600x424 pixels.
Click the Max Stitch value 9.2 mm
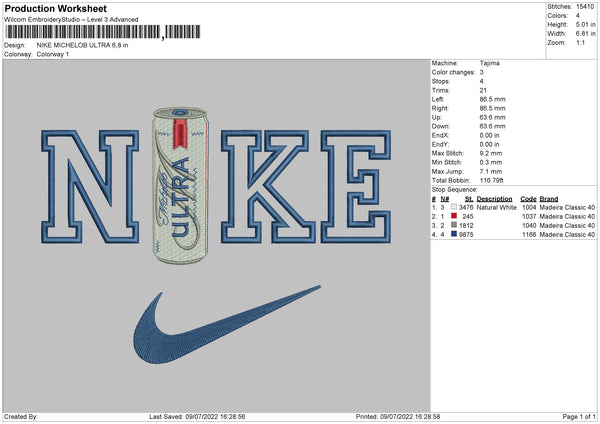pyautogui.click(x=491, y=153)
